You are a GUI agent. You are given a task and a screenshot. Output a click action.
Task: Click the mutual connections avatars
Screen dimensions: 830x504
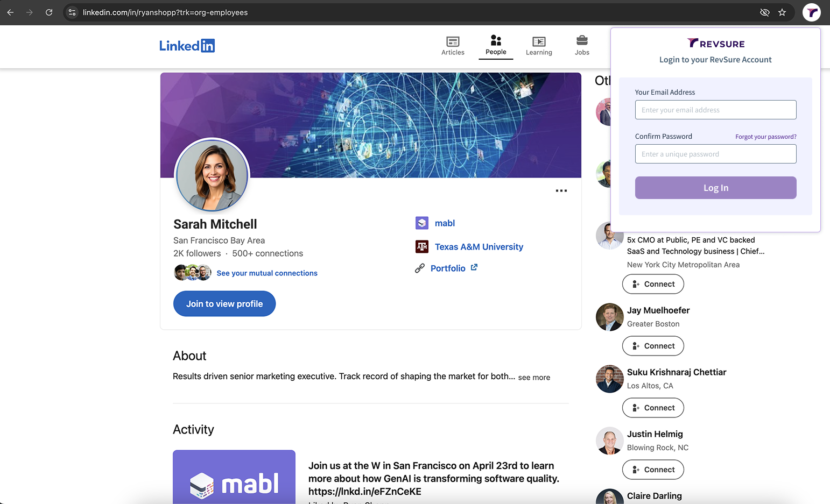click(x=193, y=273)
